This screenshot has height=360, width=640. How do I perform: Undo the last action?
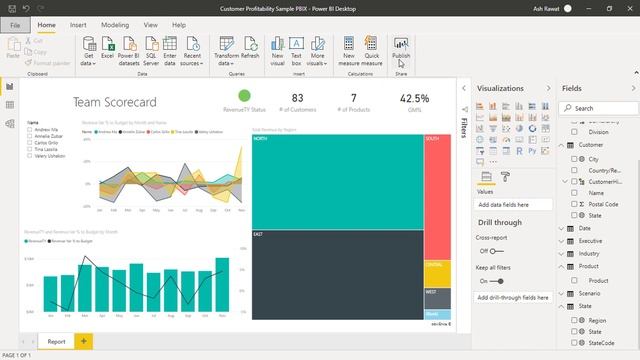[26, 8]
